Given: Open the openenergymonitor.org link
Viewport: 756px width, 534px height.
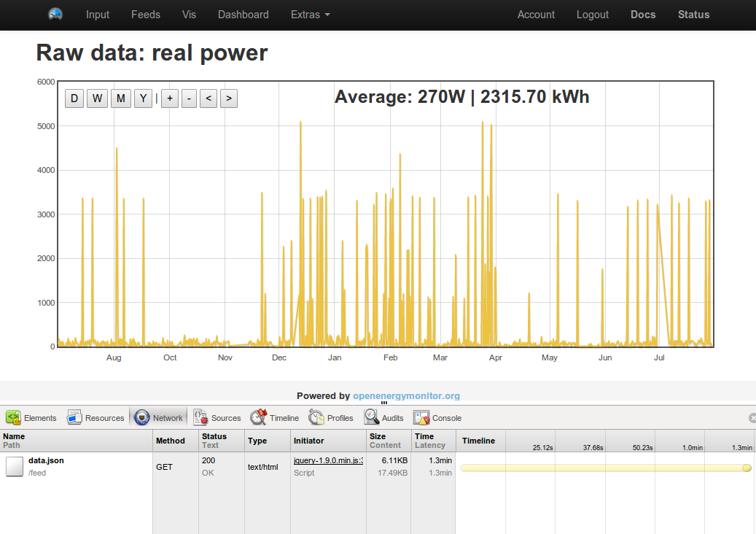Looking at the screenshot, I should (x=406, y=395).
